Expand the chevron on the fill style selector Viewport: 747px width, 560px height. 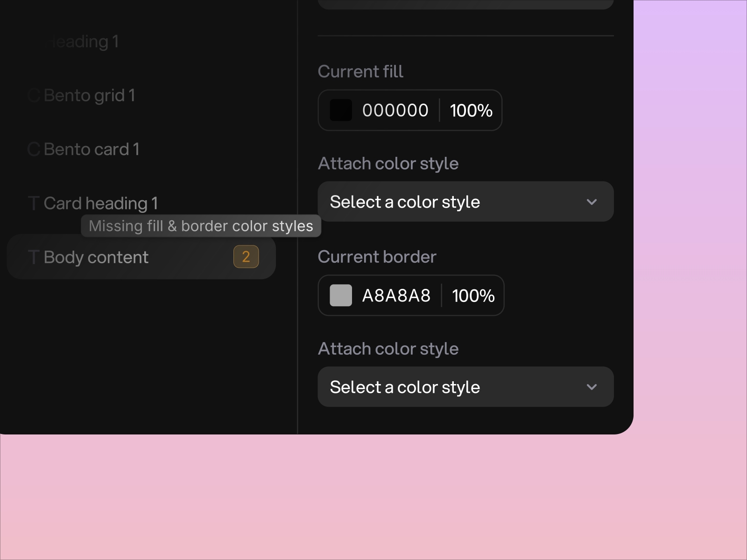click(x=592, y=202)
